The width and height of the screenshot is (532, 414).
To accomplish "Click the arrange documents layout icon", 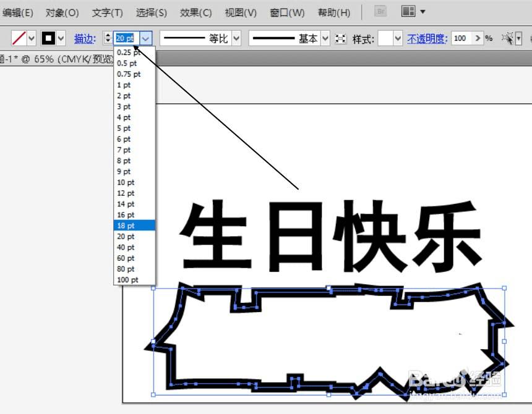I will coord(408,11).
